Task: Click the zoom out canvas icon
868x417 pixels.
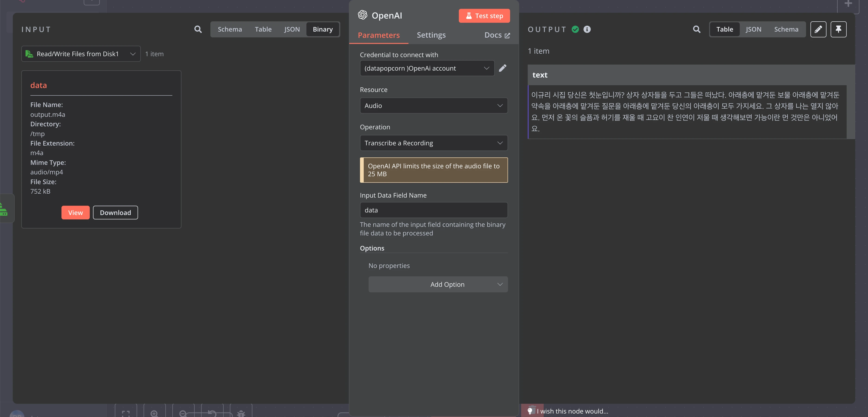Action: click(183, 413)
